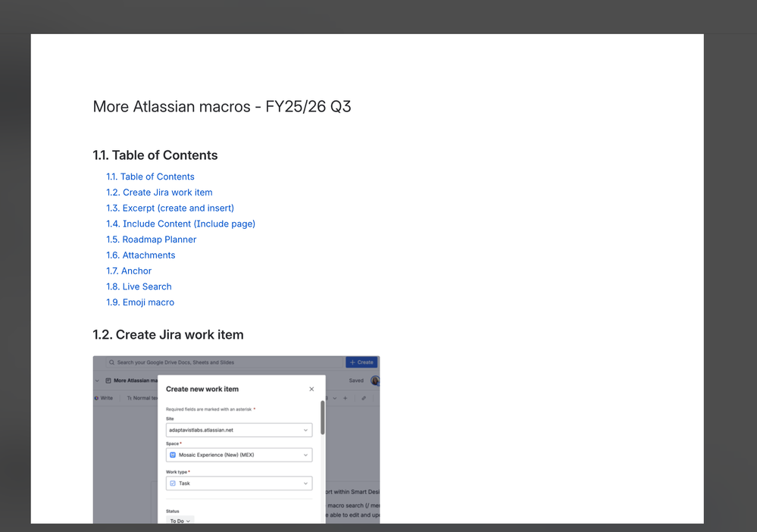
Task: Click the scrollbar inside the work item dialog
Action: click(322, 417)
